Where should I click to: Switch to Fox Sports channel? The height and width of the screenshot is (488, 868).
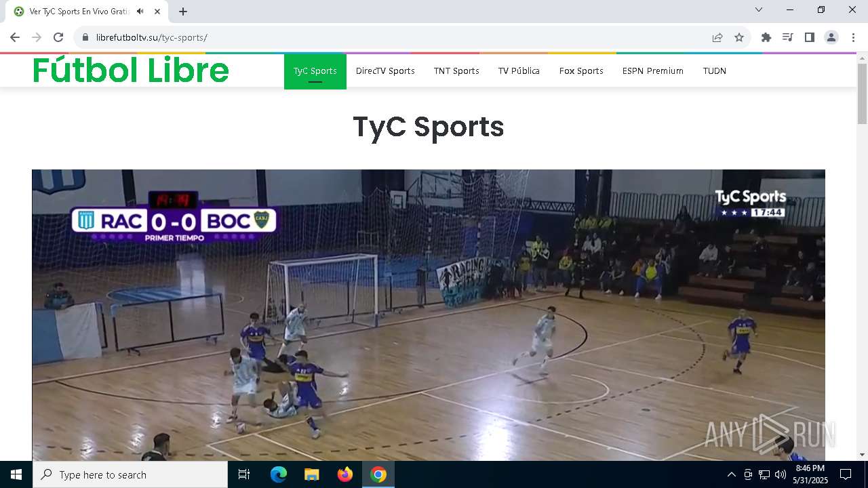click(x=581, y=71)
